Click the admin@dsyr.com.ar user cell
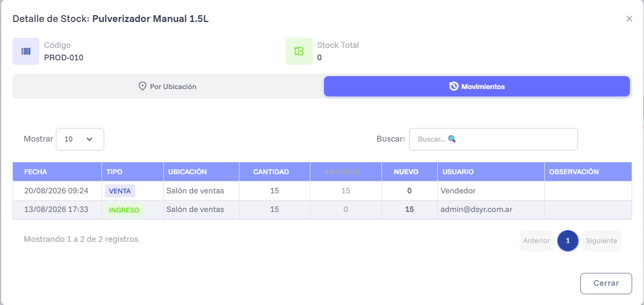Viewport: 644px width, 305px height. 477,210
